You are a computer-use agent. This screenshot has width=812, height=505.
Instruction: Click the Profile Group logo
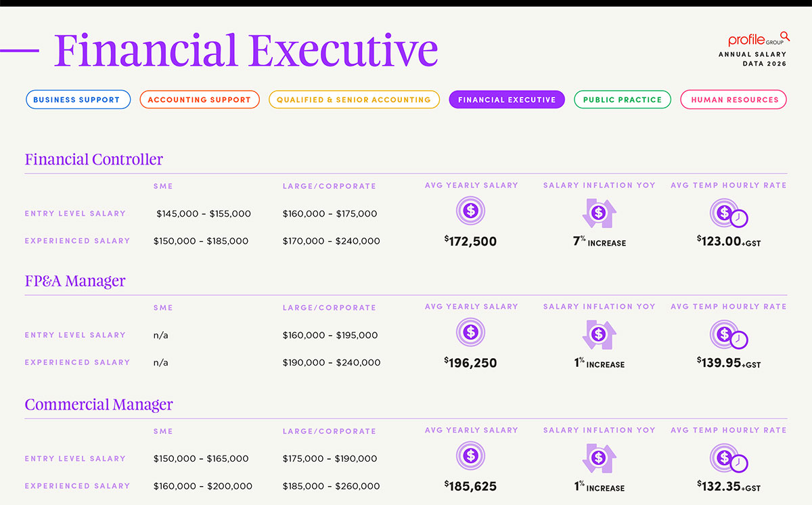(x=759, y=39)
